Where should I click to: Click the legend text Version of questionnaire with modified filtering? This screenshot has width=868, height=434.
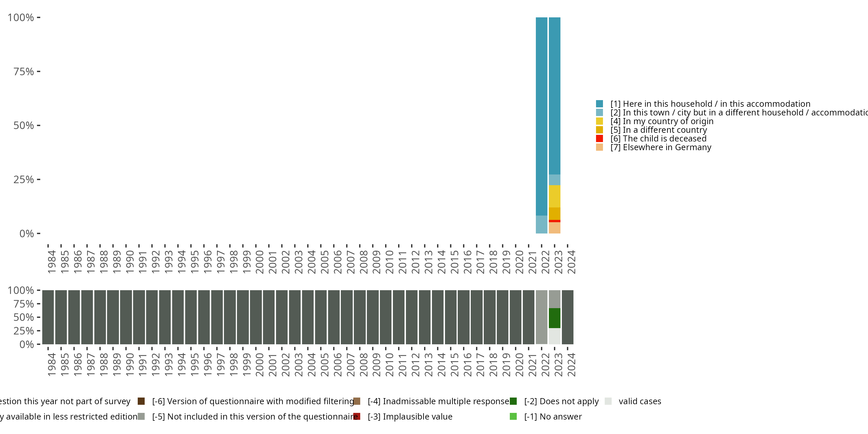tap(253, 401)
